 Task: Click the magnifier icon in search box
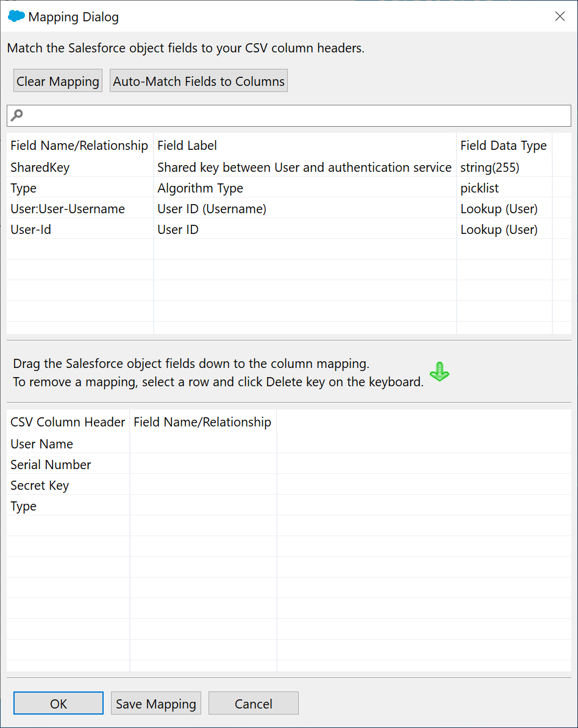tap(17, 115)
